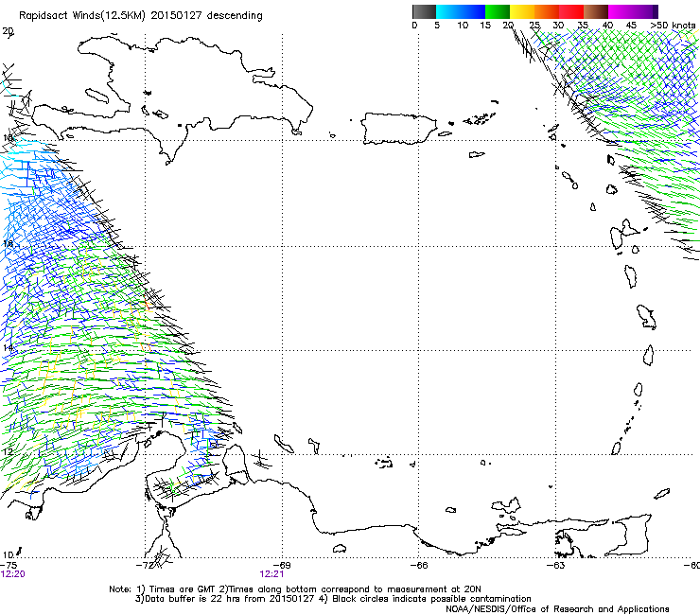Click the Martinique island outline
Viewport: 700px width, 615px height.
[646, 317]
